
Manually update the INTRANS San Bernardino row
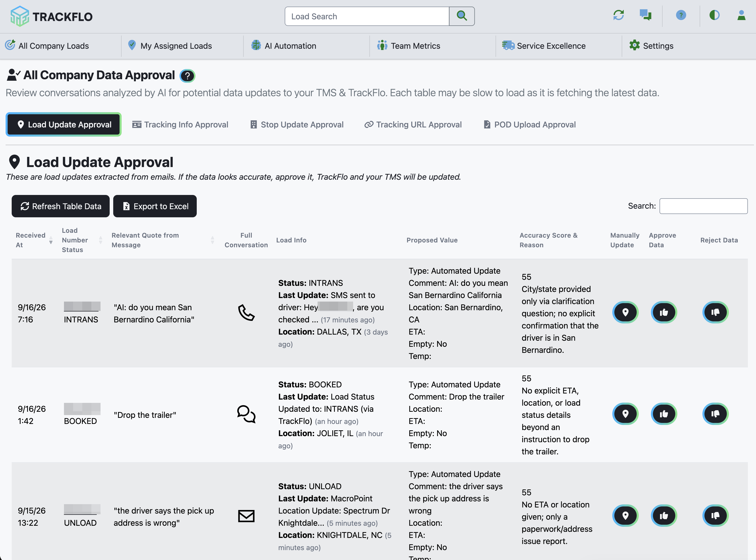point(625,312)
